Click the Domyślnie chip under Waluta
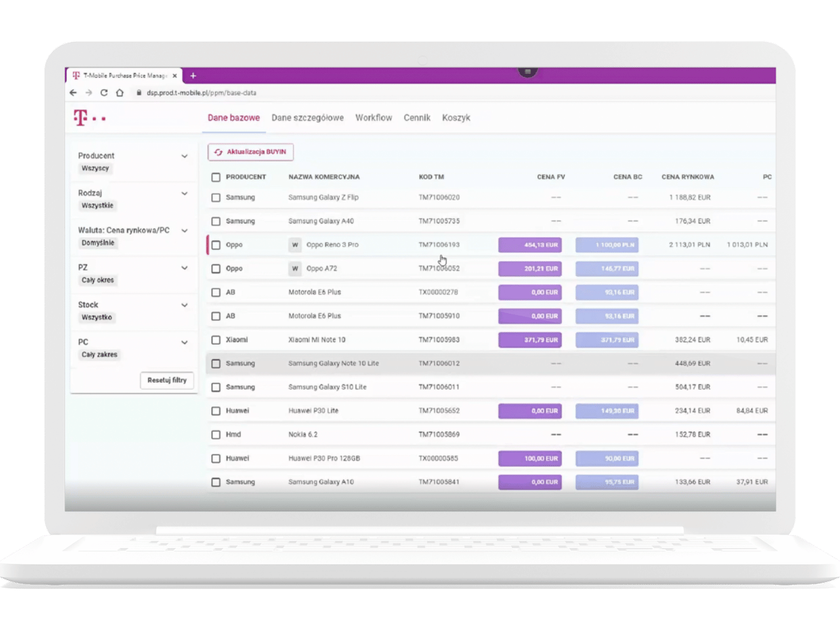Screen dimensions: 840x630 (x=98, y=243)
